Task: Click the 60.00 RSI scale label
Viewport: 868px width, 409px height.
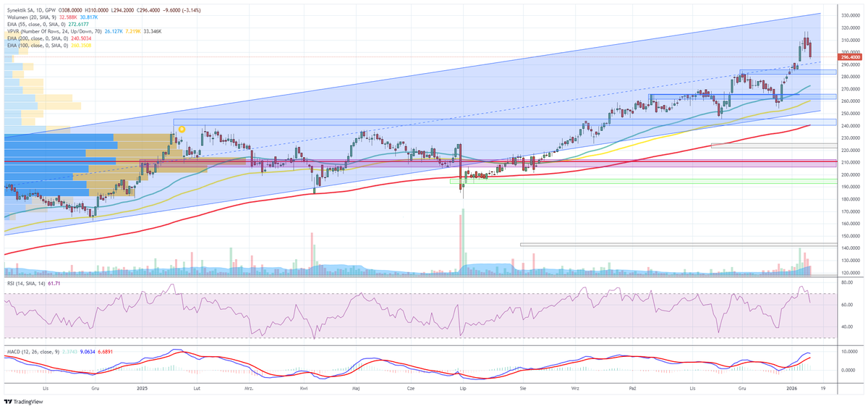Action: pyautogui.click(x=847, y=305)
